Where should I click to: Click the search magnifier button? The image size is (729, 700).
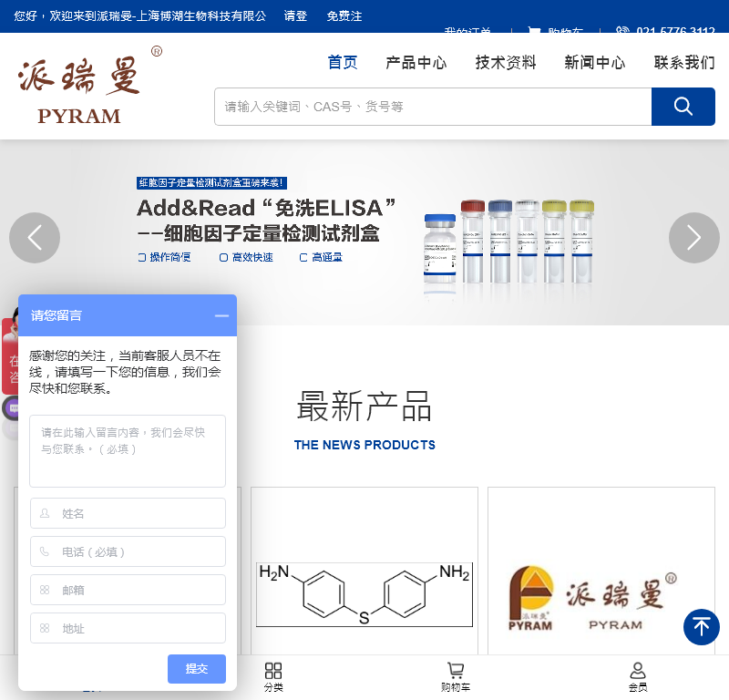pyautogui.click(x=683, y=107)
